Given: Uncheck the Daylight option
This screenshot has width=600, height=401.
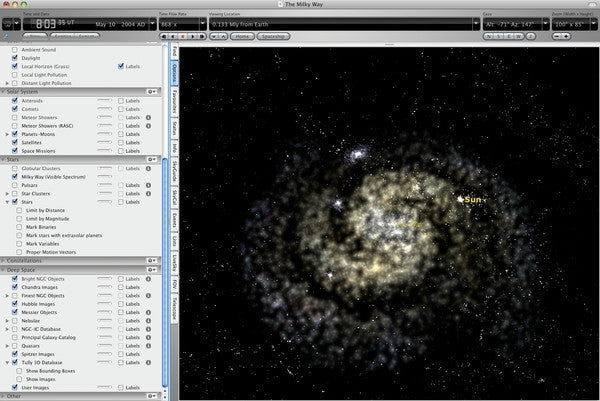Looking at the screenshot, I should point(15,58).
